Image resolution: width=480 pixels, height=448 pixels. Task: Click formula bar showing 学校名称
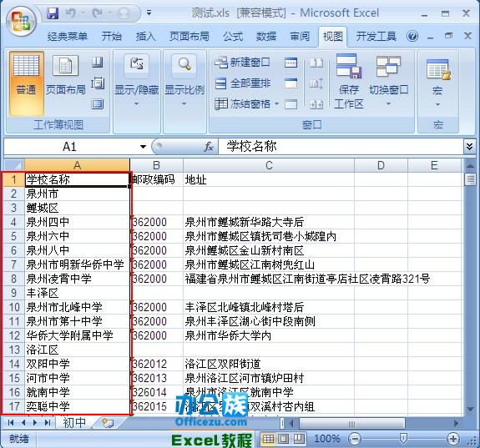point(341,147)
